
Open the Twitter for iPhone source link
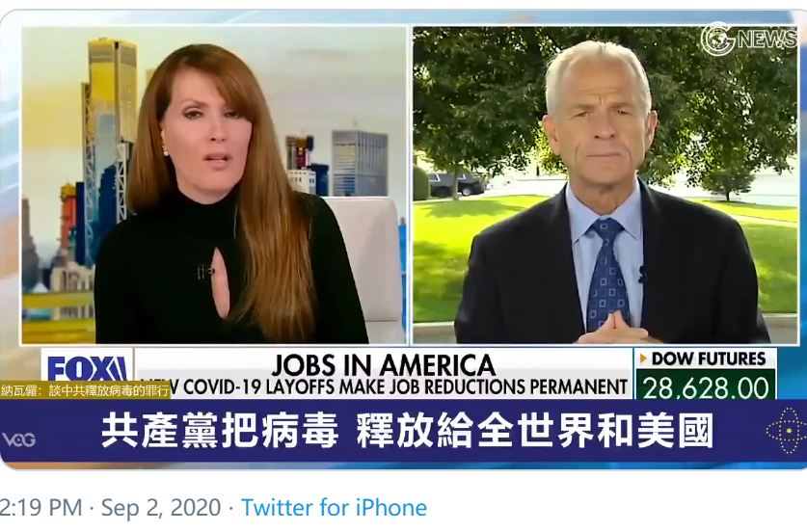coord(334,508)
